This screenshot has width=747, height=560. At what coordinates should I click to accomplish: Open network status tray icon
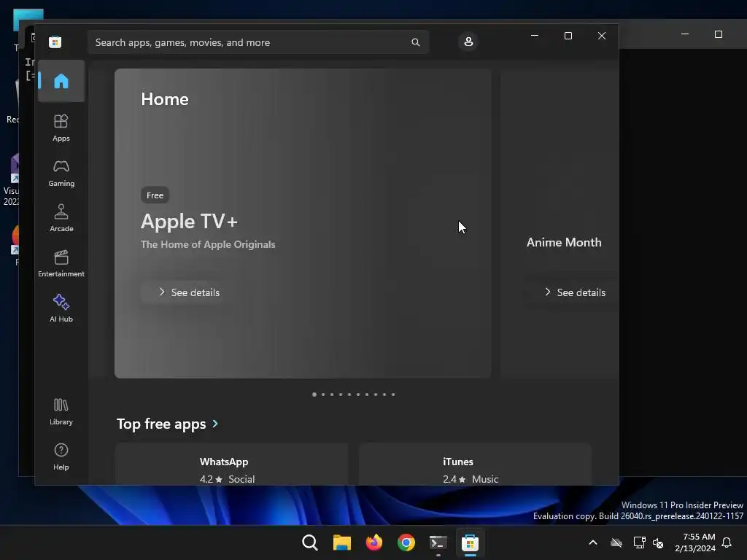click(639, 542)
